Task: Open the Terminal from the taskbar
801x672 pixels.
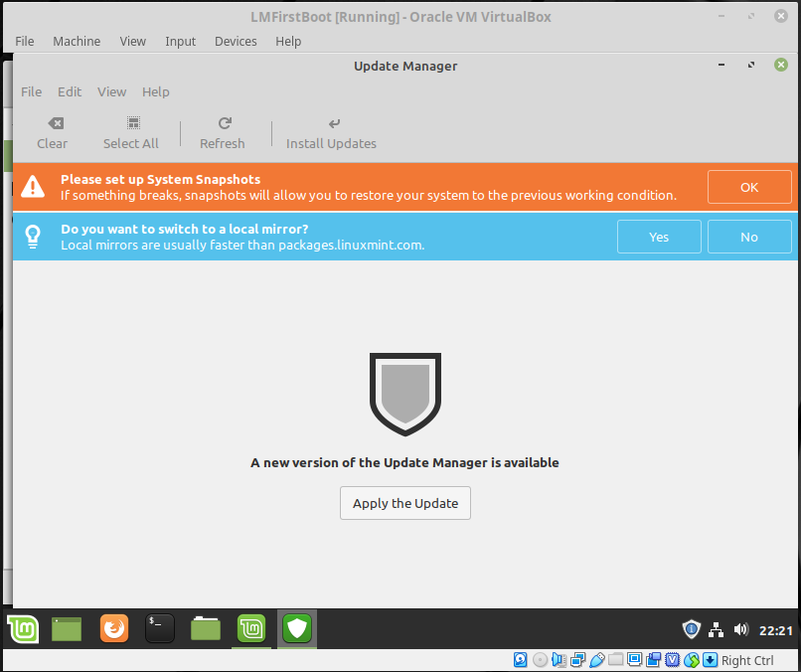Action: click(160, 628)
